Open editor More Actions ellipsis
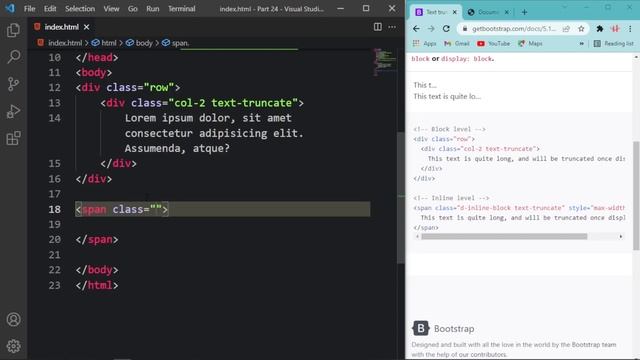The image size is (640, 360). pos(392,27)
